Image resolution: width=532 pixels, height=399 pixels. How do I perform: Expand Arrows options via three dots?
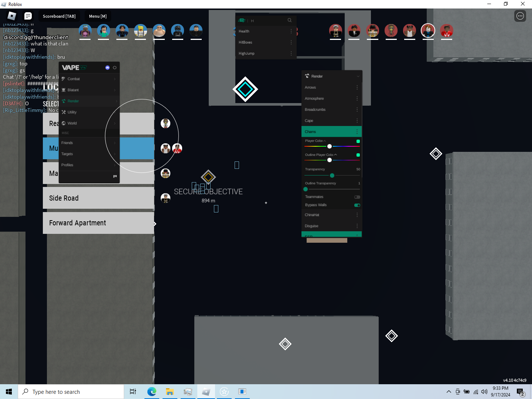tap(357, 87)
